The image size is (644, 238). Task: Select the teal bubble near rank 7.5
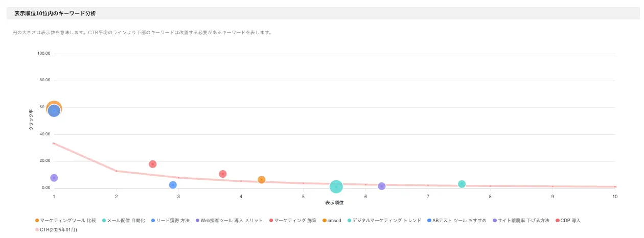pyautogui.click(x=462, y=184)
